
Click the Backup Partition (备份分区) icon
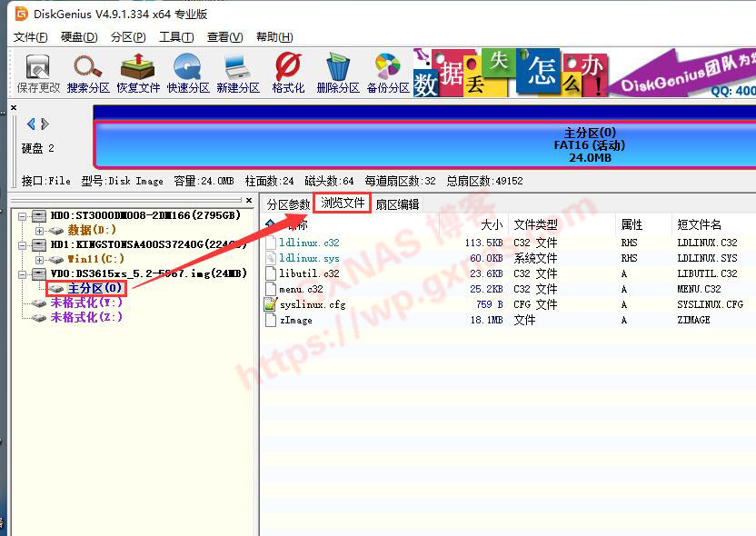coord(388,74)
